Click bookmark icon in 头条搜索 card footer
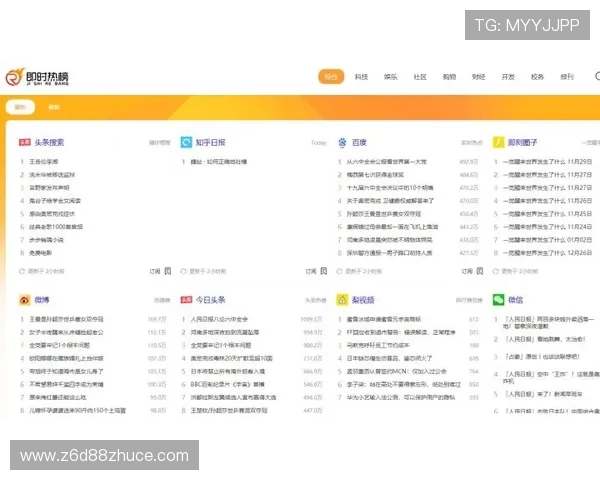This screenshot has height=480, width=600. (168, 271)
